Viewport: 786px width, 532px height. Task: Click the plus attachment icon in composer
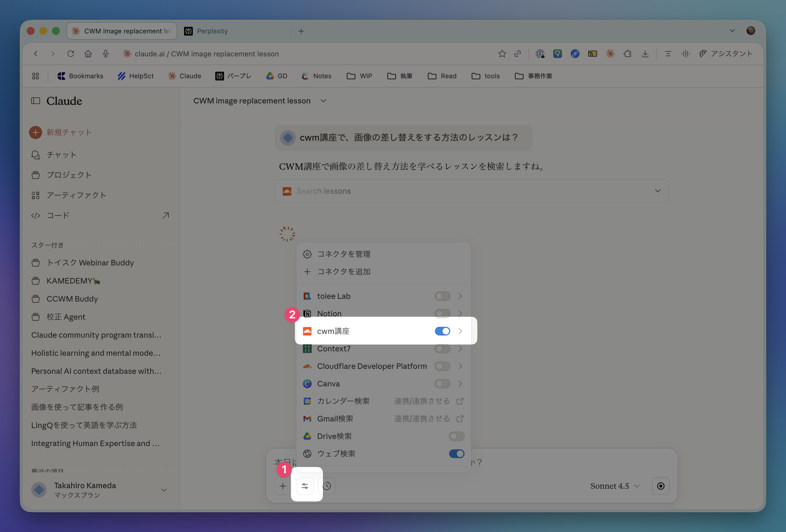coord(283,486)
